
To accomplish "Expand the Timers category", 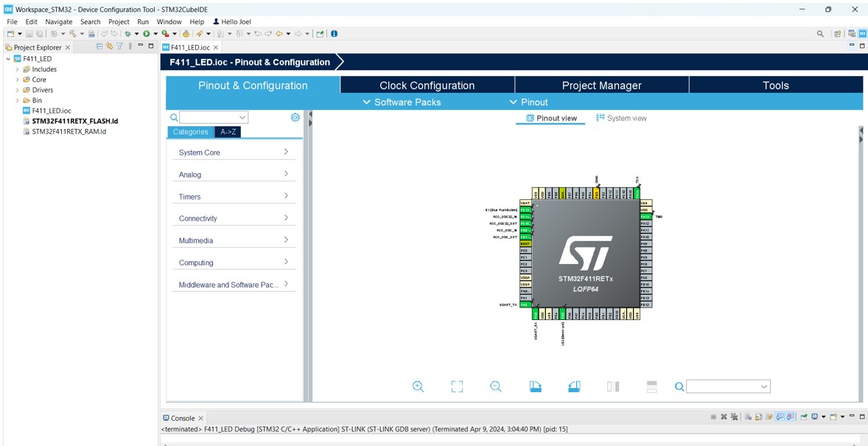I will [234, 196].
